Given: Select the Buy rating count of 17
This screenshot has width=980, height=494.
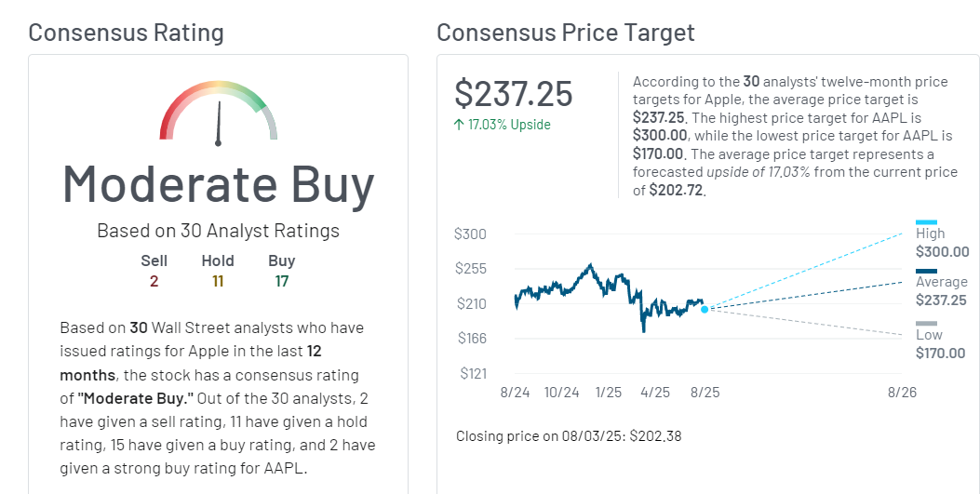Looking at the screenshot, I should [x=282, y=280].
